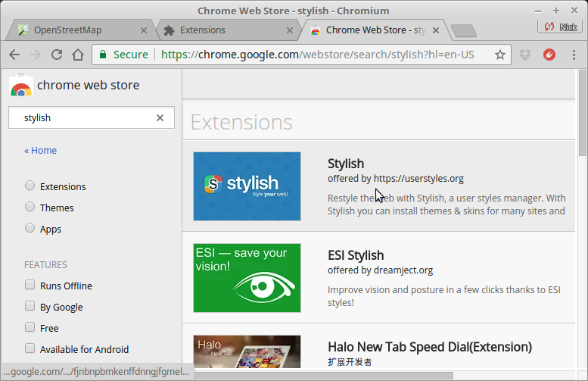Close the OpenStreetMap tab
Viewport: 588px width, 381px height.
coord(144,30)
